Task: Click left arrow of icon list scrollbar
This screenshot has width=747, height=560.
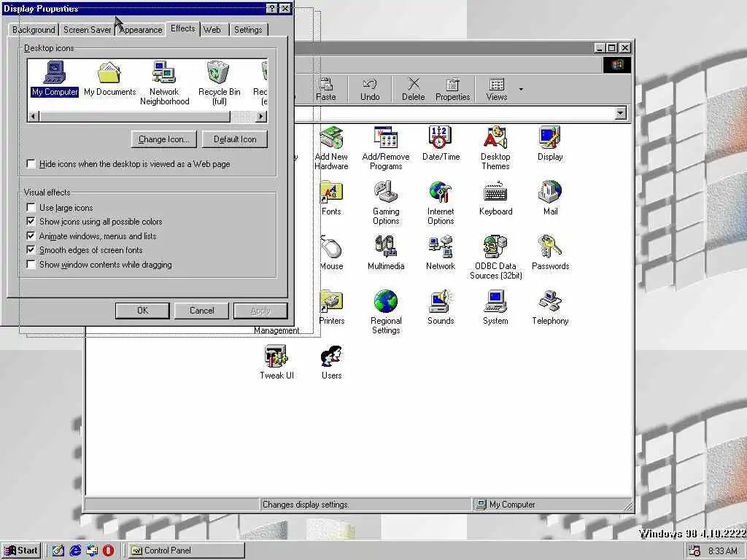Action: (34, 116)
